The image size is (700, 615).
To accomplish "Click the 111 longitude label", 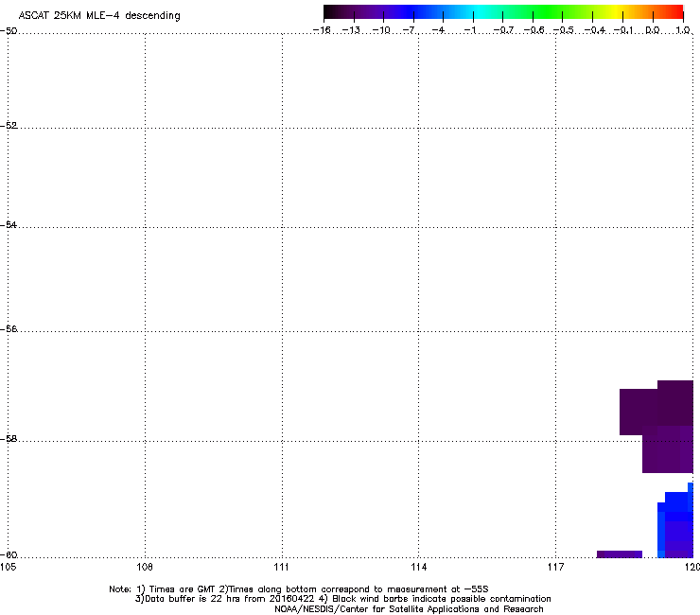I will (282, 567).
